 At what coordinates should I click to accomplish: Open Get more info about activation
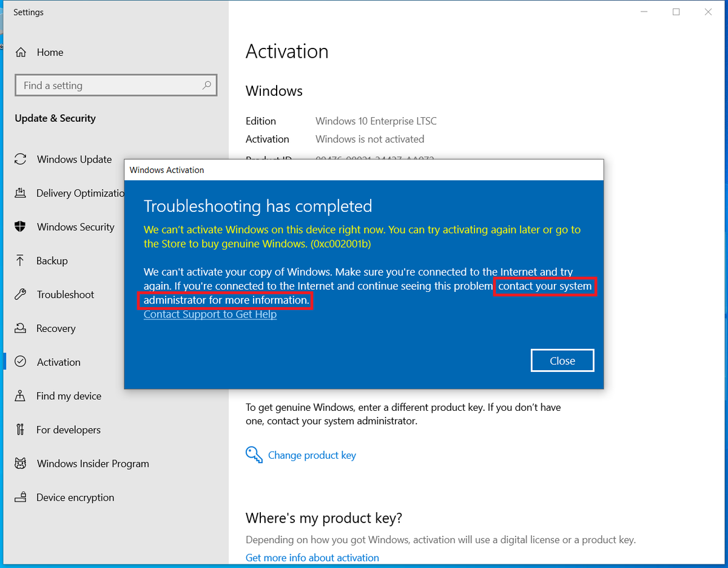coord(312,558)
